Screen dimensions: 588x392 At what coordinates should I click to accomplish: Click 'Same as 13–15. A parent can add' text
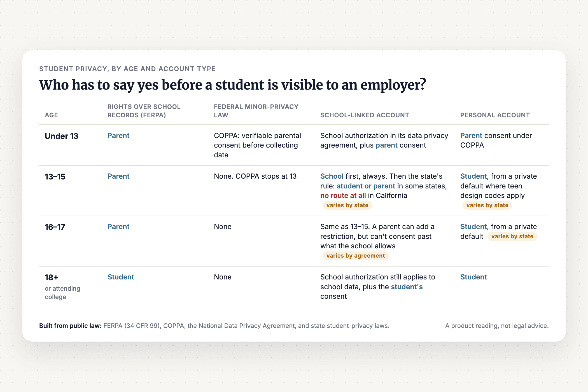click(x=377, y=227)
